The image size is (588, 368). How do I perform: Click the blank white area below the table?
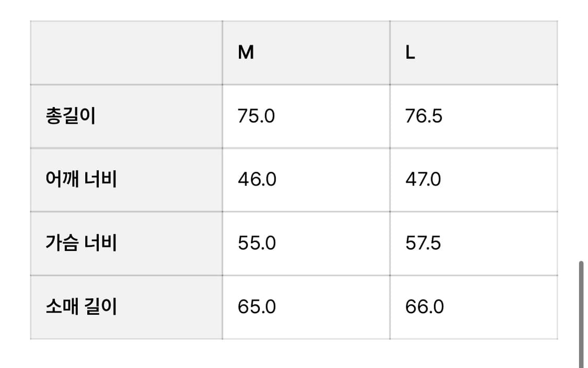click(293, 355)
